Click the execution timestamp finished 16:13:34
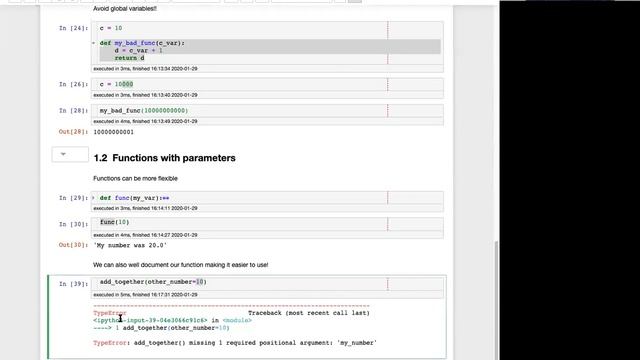The width and height of the screenshot is (640, 360). (x=145, y=69)
